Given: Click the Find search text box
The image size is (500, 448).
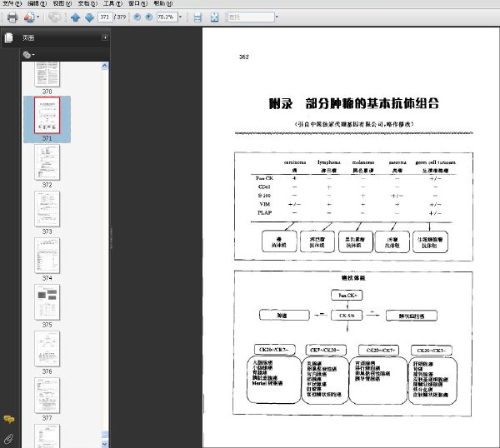Looking at the screenshot, I should (251, 17).
